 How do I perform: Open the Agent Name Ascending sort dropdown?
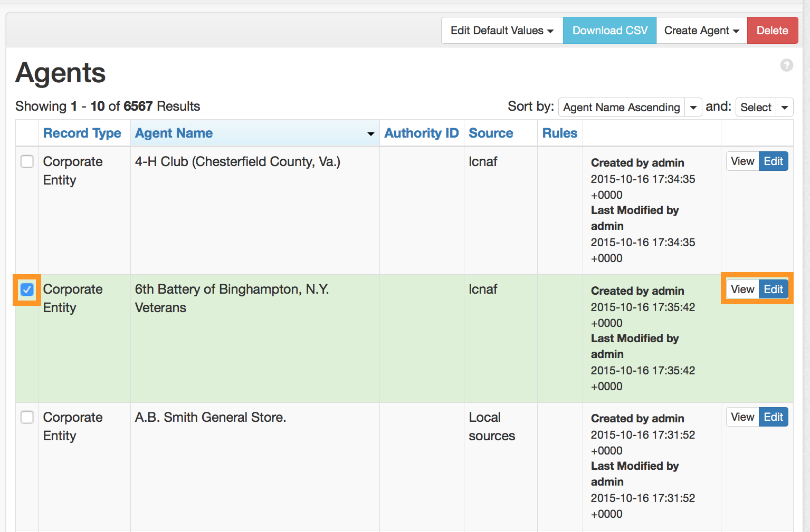630,107
